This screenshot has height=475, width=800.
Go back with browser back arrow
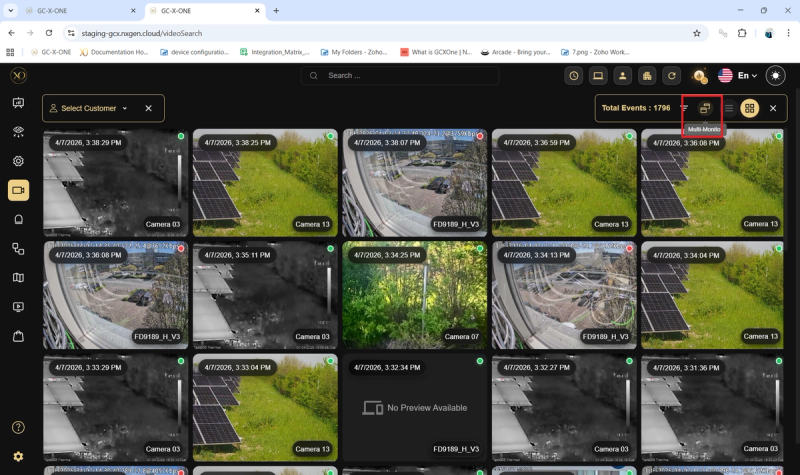[11, 33]
